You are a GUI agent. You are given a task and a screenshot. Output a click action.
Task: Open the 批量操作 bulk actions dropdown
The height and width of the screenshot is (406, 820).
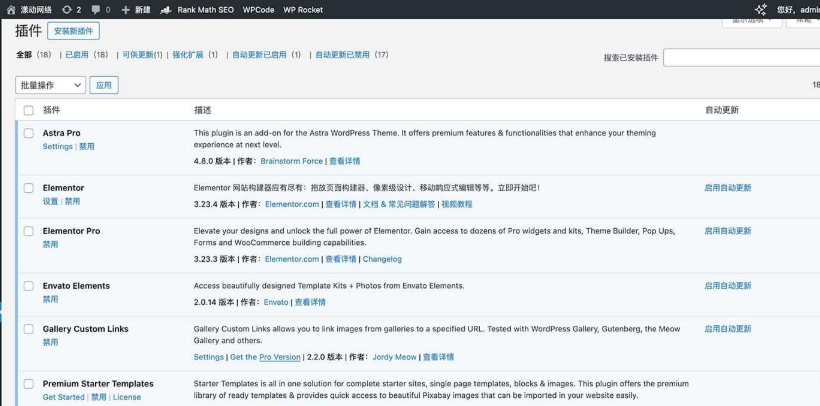pyautogui.click(x=50, y=85)
